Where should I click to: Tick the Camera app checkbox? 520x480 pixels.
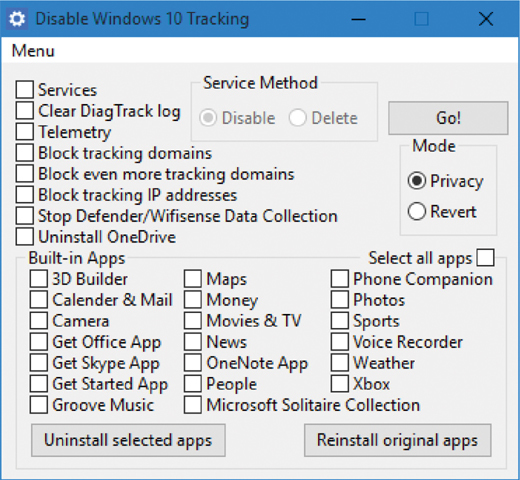click(x=39, y=320)
